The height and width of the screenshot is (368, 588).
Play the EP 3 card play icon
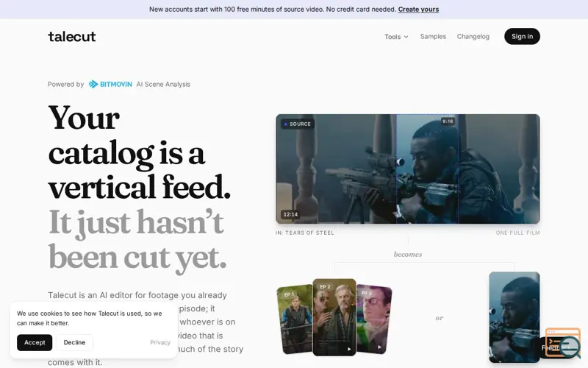[x=379, y=347]
